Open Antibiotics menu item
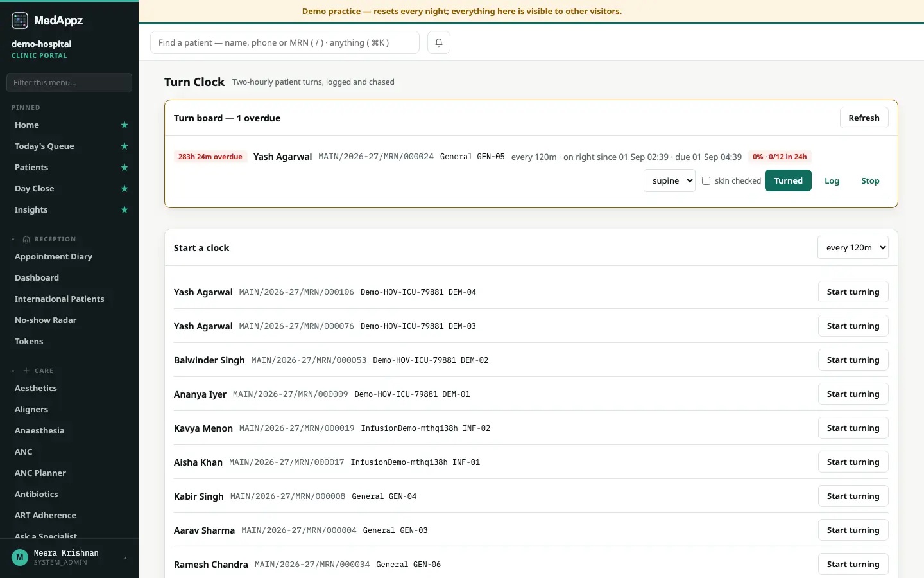The width and height of the screenshot is (924, 578). tap(37, 495)
